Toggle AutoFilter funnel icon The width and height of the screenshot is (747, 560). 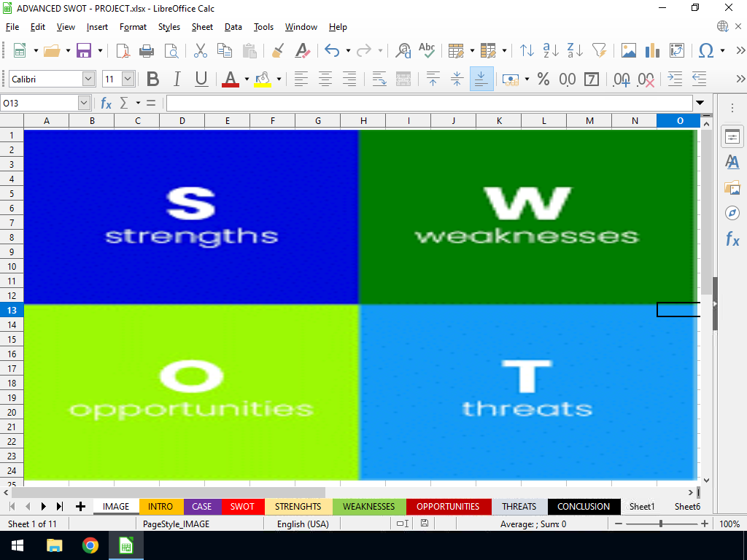(600, 50)
